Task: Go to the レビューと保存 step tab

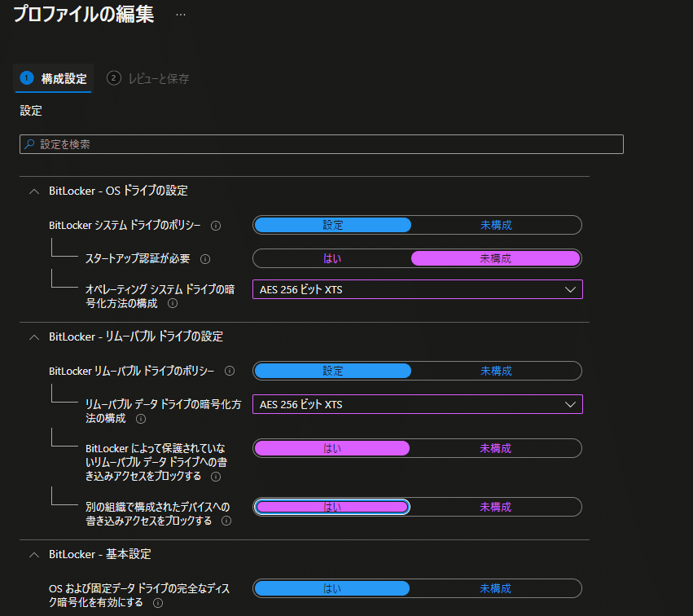Action: click(148, 79)
